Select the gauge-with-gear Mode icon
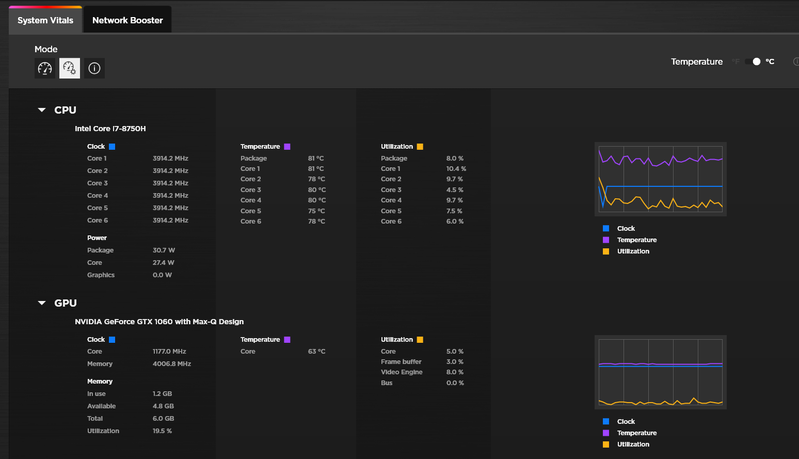 69,69
